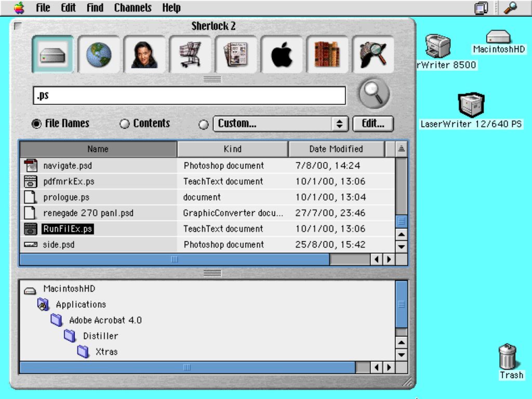
Task: Reverse sort order using the triangle button
Action: point(401,149)
